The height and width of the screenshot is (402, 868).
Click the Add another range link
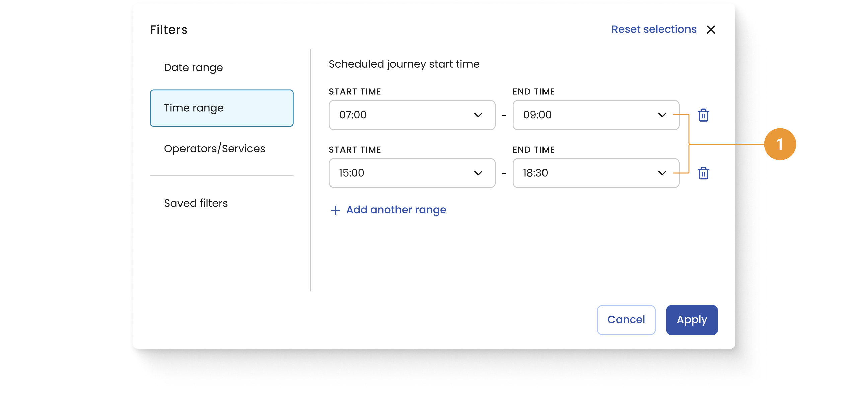396,210
